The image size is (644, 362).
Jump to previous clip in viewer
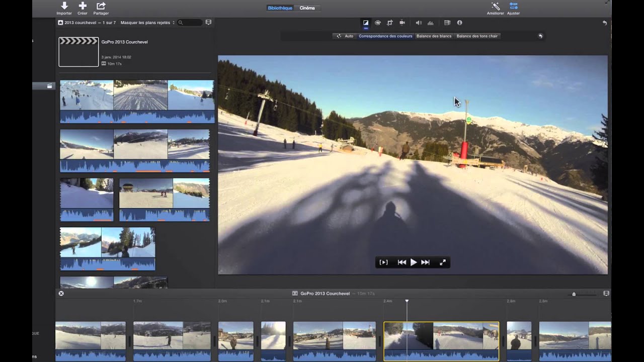tap(401, 262)
